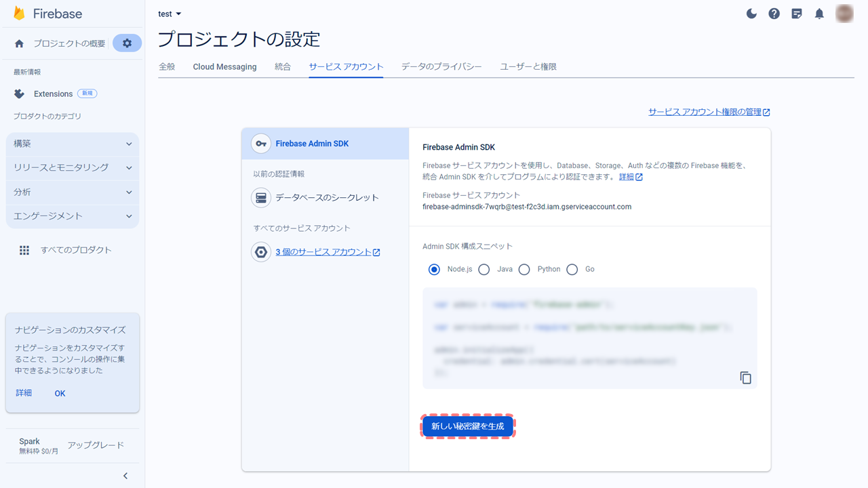Screen dimensions: 868x488
Task: Expand the 構築 category
Action: 72,144
